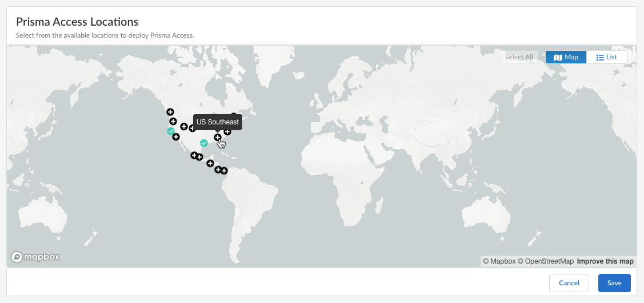Add the second plus marker down the West Coast
The image size is (644, 303).
click(173, 122)
